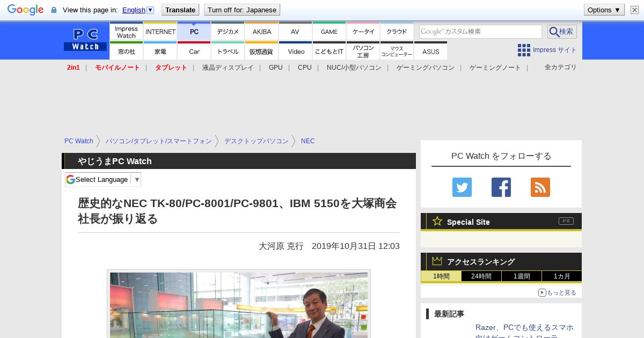Open the INTERNET nav item
This screenshot has height=338, width=644.
[x=160, y=32]
